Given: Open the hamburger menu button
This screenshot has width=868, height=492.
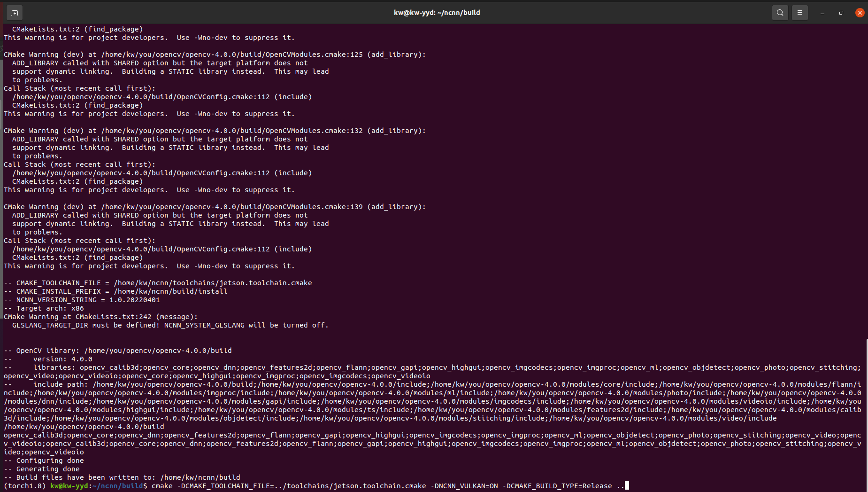Looking at the screenshot, I should [x=800, y=13].
